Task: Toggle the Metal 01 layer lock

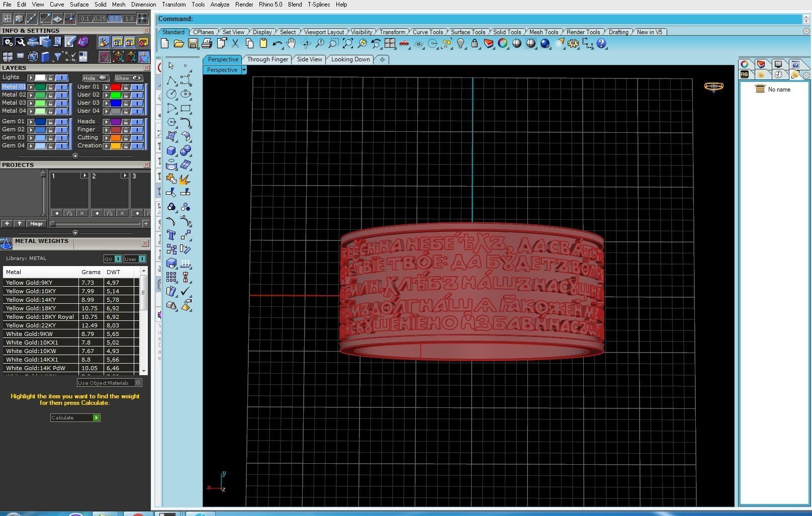Action: click(50, 87)
